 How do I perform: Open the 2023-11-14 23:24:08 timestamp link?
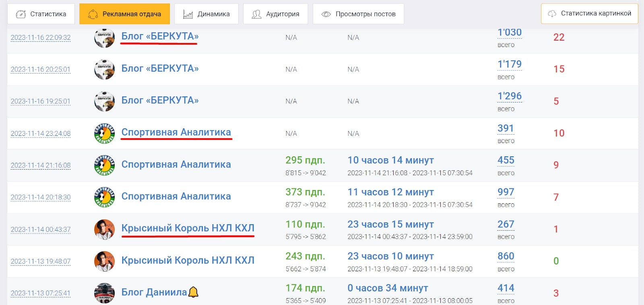(x=41, y=133)
